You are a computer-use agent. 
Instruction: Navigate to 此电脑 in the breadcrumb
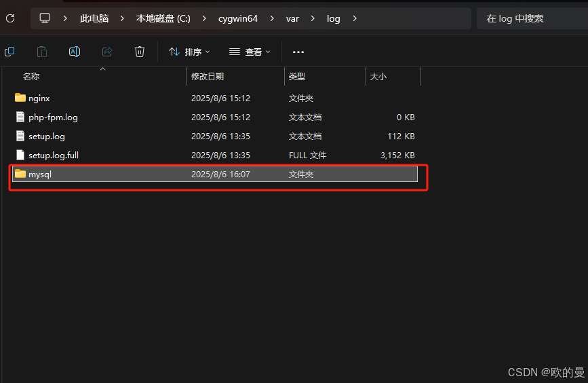(x=94, y=18)
